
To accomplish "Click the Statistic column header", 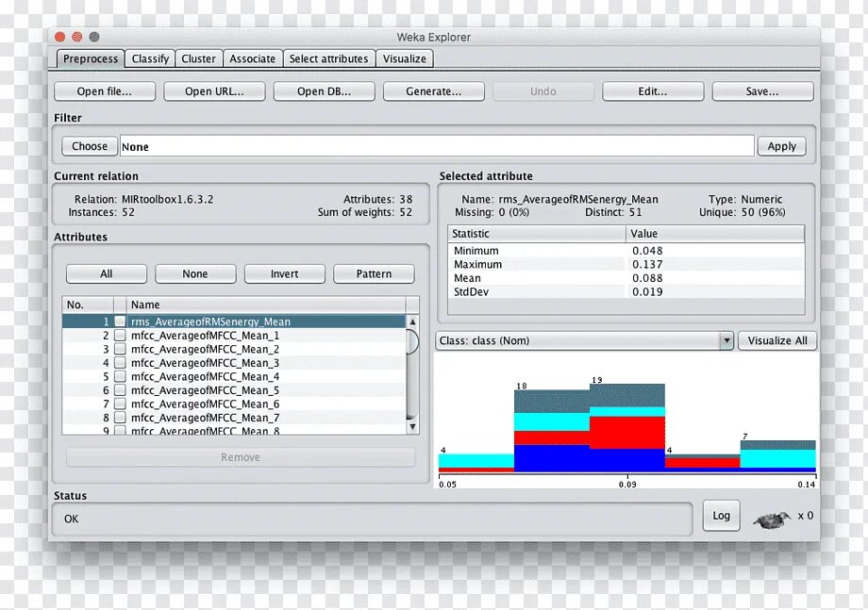I will (x=537, y=234).
